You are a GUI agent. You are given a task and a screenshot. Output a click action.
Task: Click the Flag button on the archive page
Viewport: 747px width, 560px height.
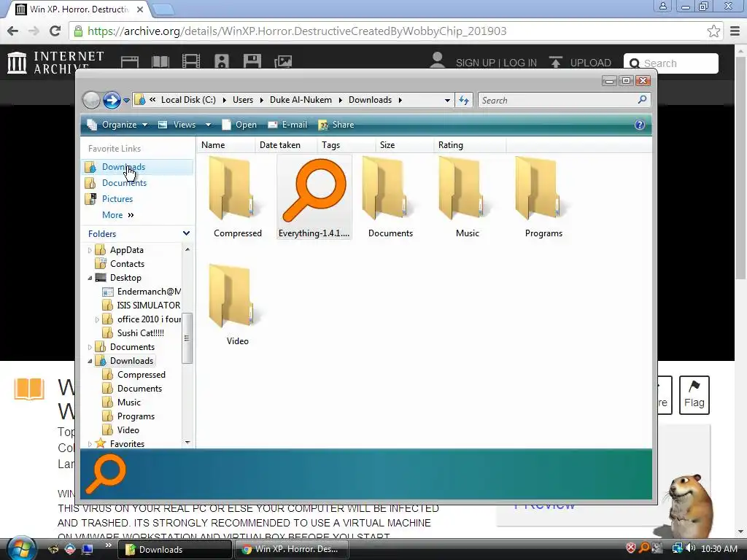pos(694,395)
